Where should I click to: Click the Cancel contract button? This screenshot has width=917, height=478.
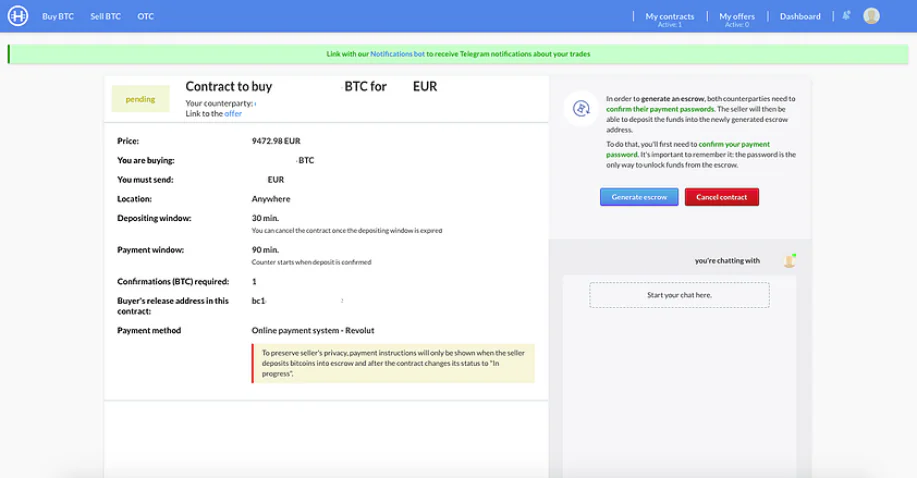tap(722, 197)
